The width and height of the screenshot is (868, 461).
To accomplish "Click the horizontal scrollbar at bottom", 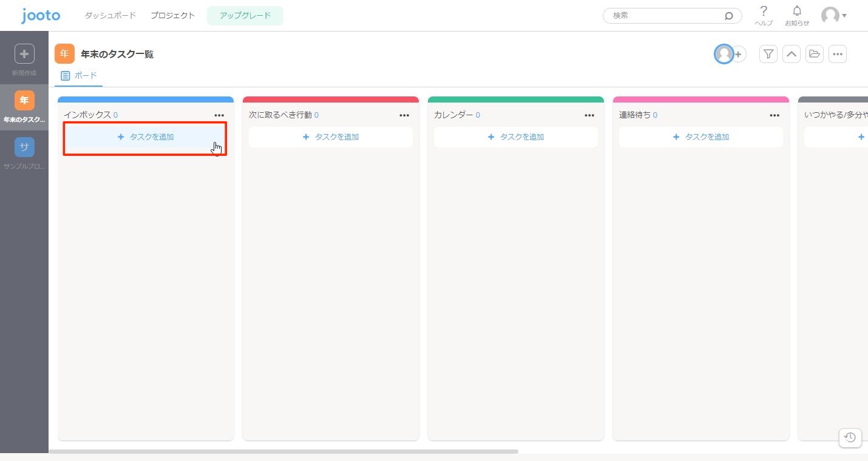I will (283, 451).
